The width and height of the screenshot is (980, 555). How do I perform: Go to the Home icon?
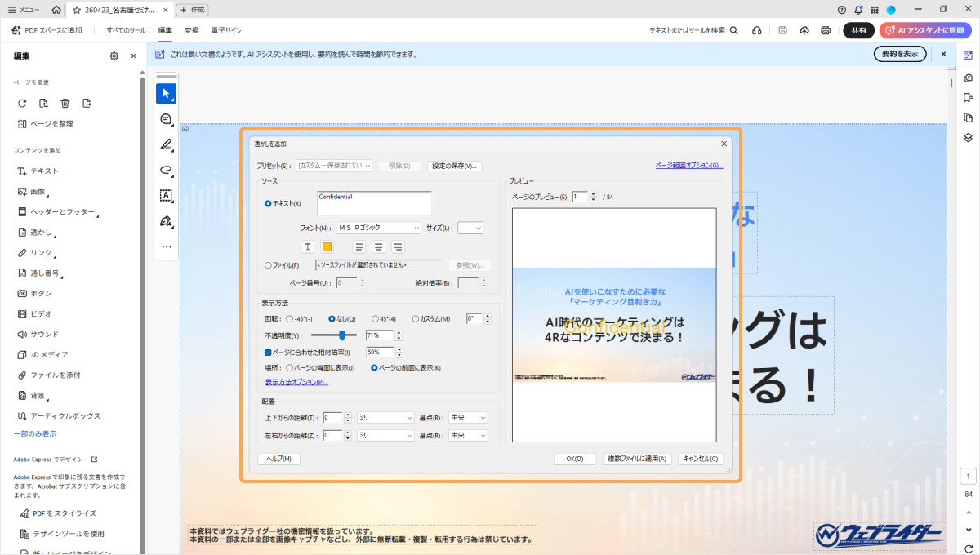point(56,10)
